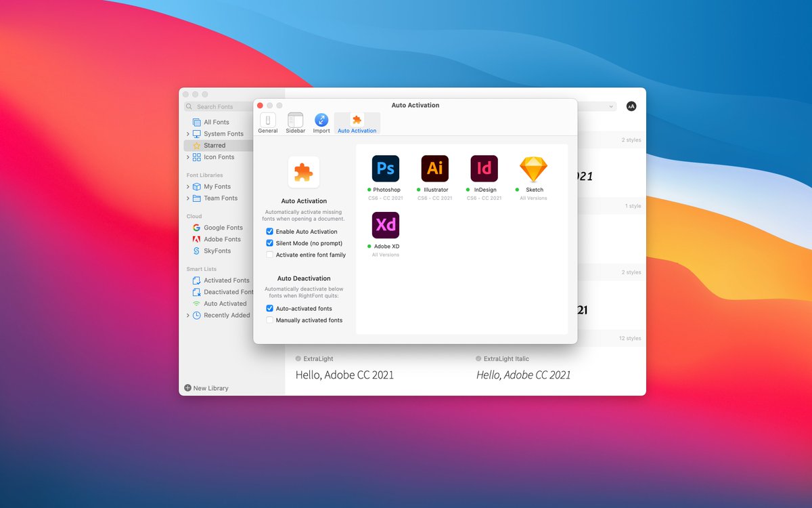The width and height of the screenshot is (812, 508).
Task: Open the Sidebar preferences tab
Action: click(x=295, y=123)
